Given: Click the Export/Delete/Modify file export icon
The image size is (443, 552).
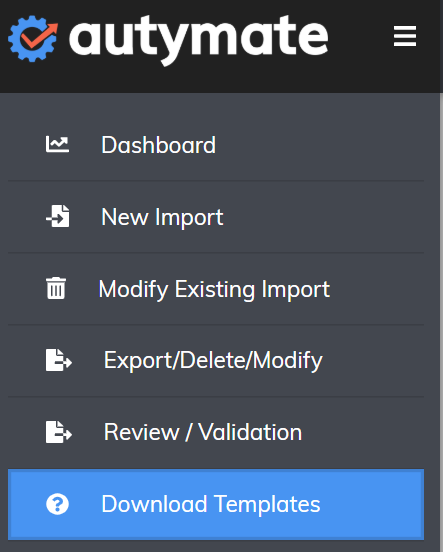Looking at the screenshot, I should click(59, 360).
